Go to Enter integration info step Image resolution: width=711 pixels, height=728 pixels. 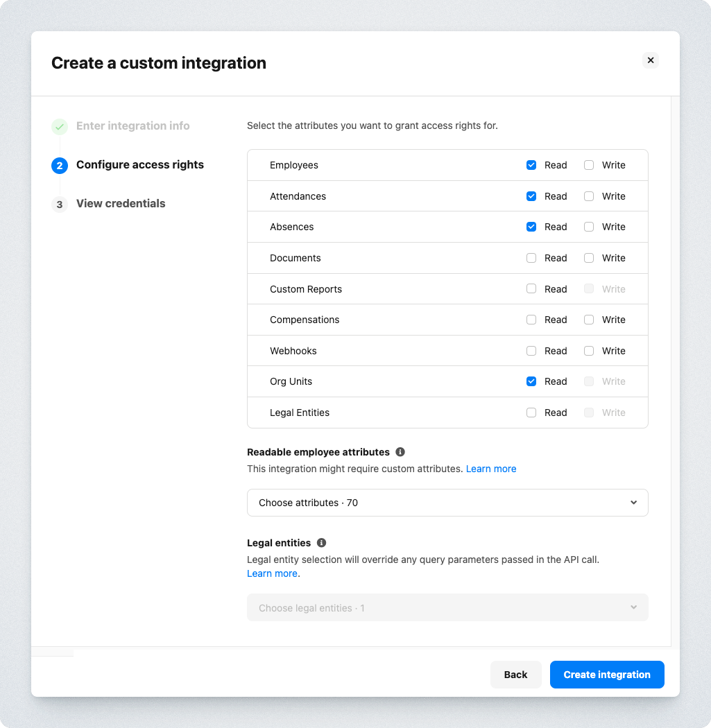click(132, 126)
